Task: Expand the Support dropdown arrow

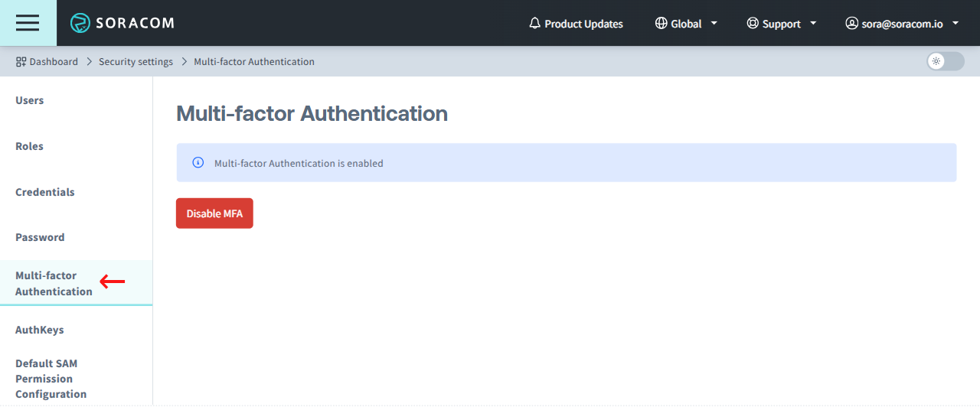Action: pos(813,24)
